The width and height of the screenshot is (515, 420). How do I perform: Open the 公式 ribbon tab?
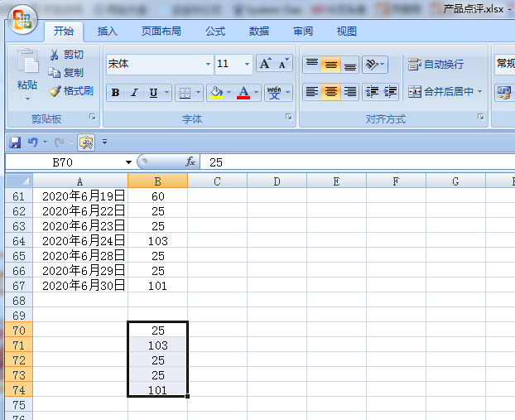(x=215, y=31)
